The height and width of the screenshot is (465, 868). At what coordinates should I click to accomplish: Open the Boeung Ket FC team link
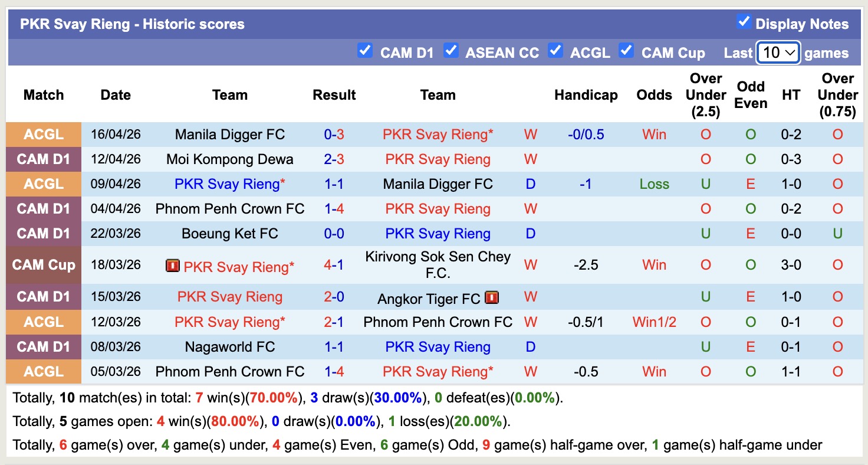tap(229, 233)
